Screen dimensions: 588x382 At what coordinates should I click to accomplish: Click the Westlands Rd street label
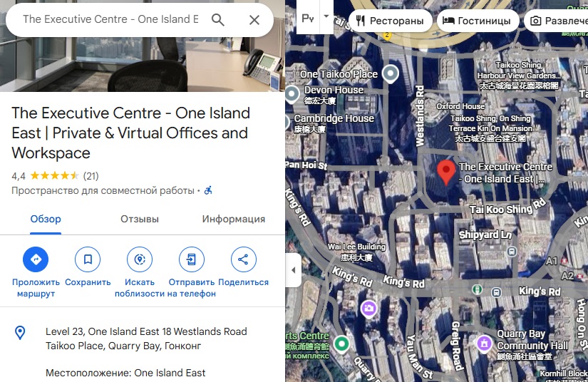[x=420, y=116]
